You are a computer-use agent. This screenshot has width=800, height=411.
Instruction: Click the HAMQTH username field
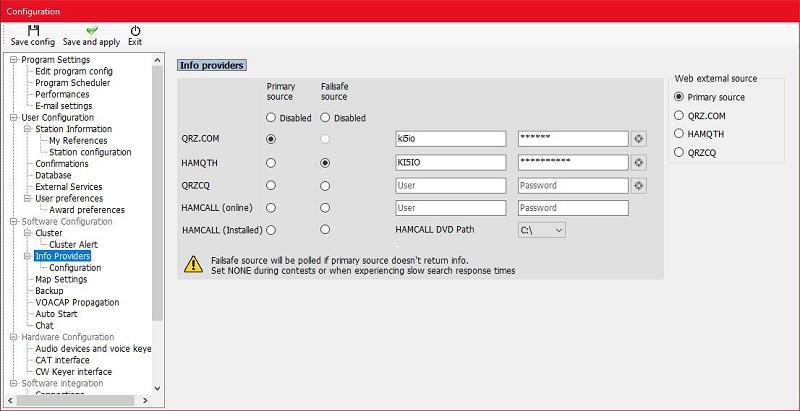(x=451, y=163)
